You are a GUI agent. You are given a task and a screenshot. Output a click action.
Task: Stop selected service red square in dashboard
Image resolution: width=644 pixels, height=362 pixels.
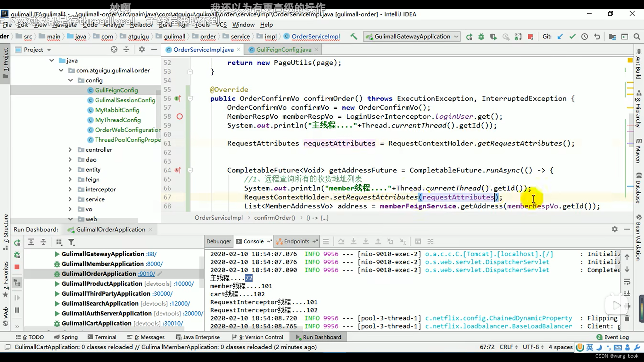(x=17, y=267)
